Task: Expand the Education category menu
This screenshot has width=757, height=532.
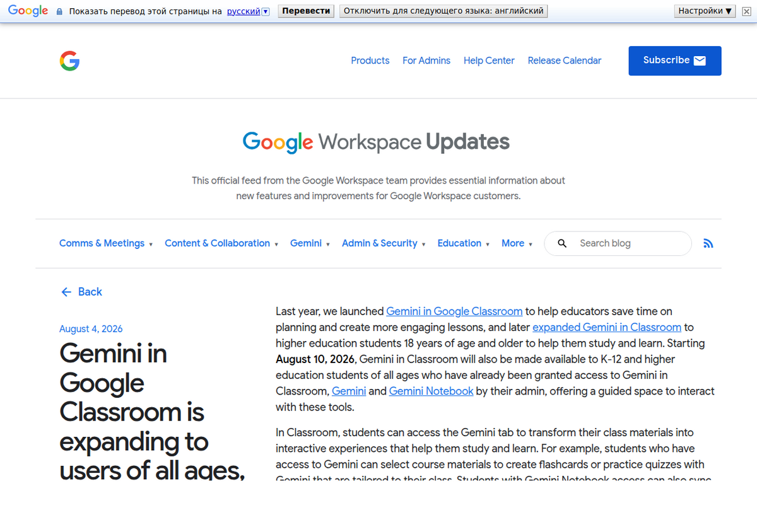Action: 464,243
